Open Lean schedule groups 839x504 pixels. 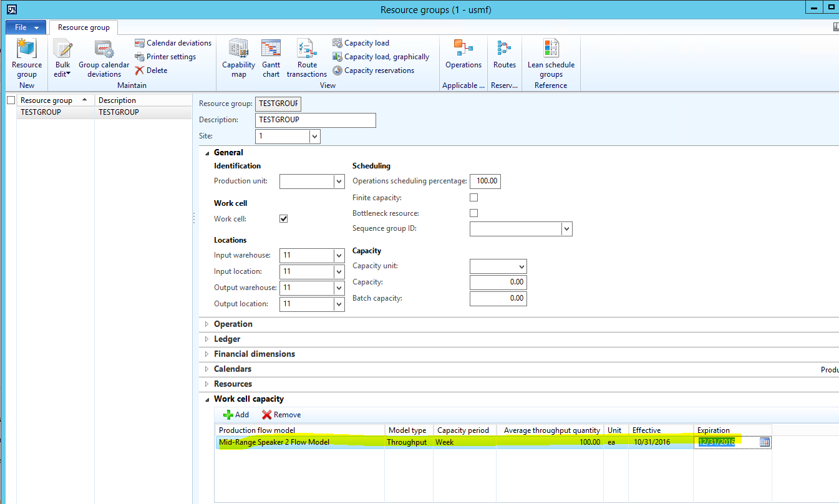click(551, 49)
